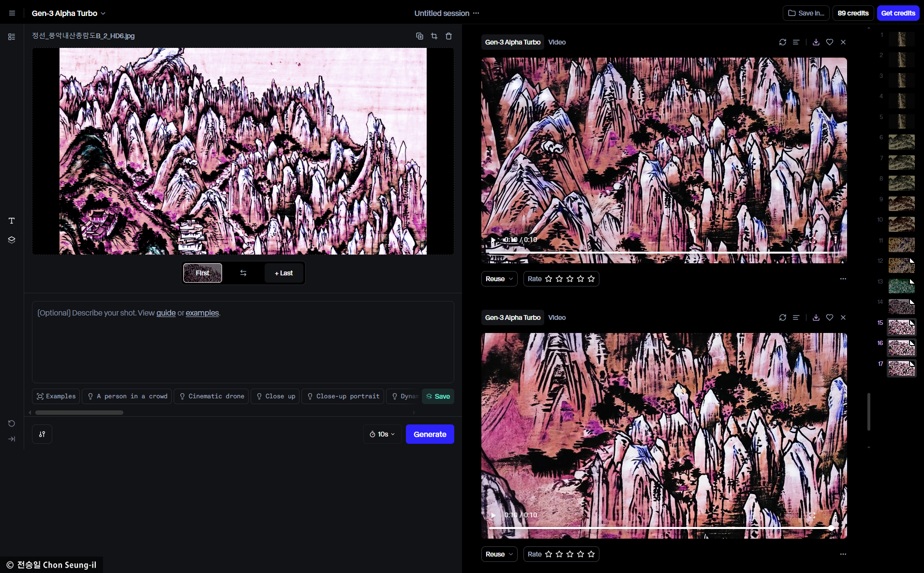Select history thumbnail number 6
This screenshot has height=573, width=924.
(x=901, y=142)
